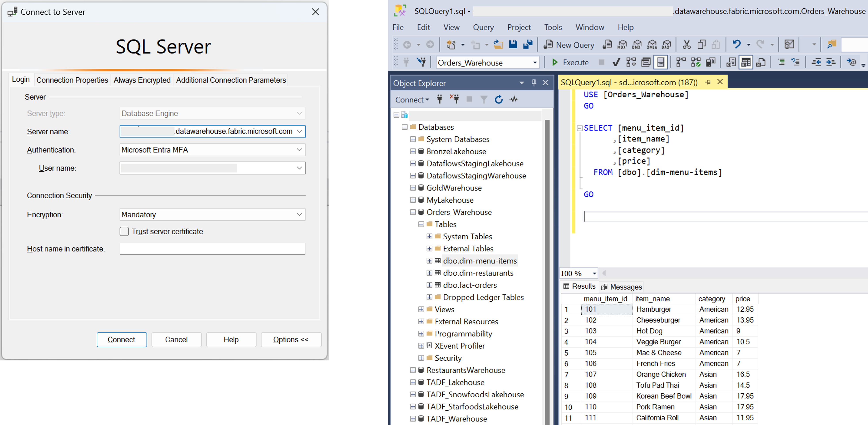
Task: Open the Server name dropdown
Action: pos(299,131)
